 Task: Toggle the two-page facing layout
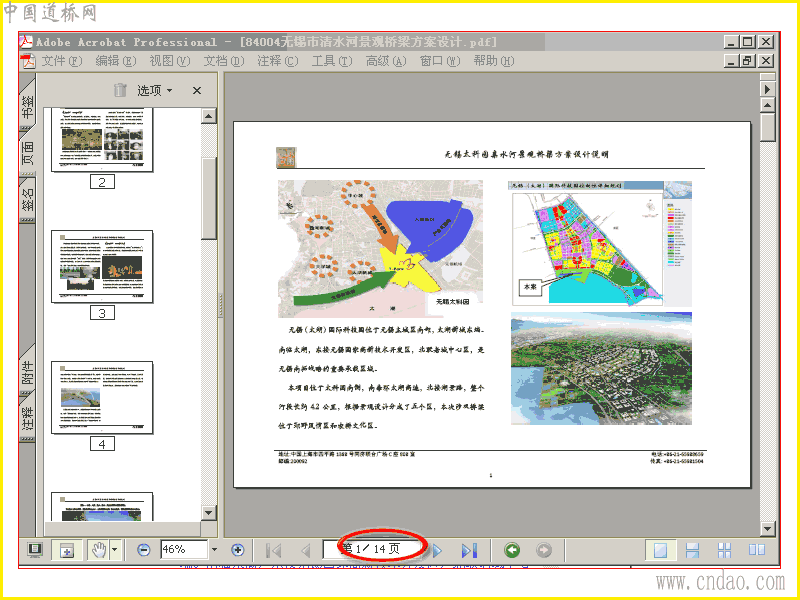point(757,550)
